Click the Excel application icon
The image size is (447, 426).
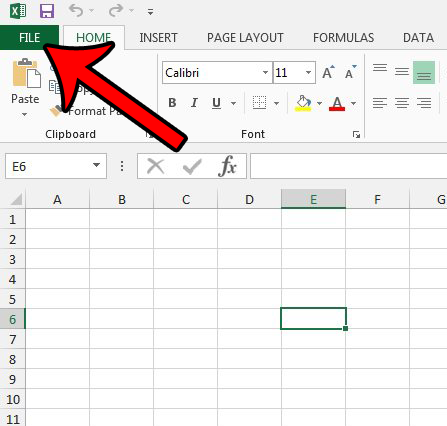point(18,11)
